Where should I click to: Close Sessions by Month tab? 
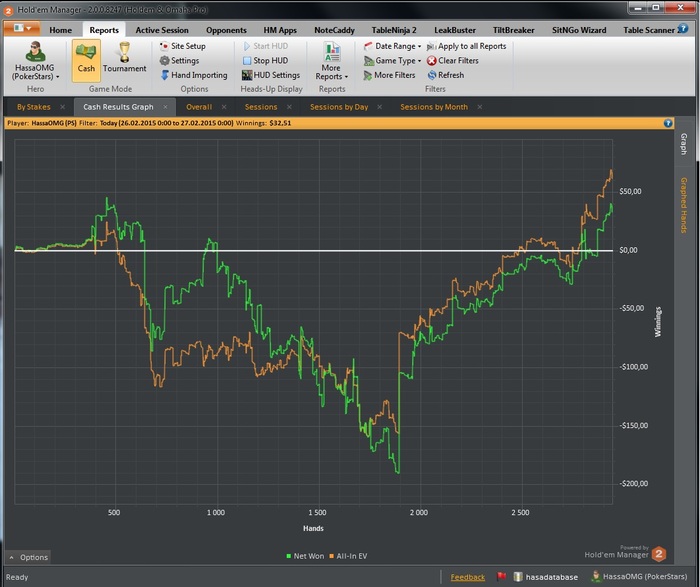[479, 107]
